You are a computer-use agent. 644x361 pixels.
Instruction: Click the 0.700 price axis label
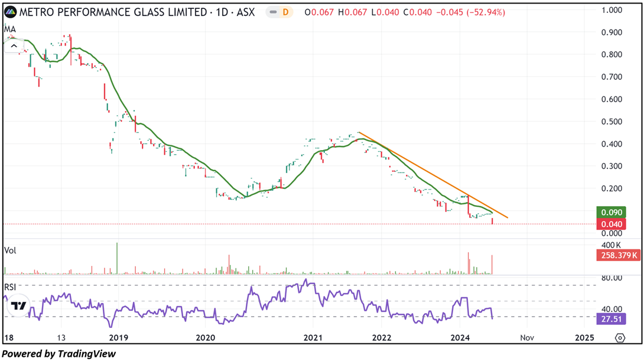[x=612, y=77]
